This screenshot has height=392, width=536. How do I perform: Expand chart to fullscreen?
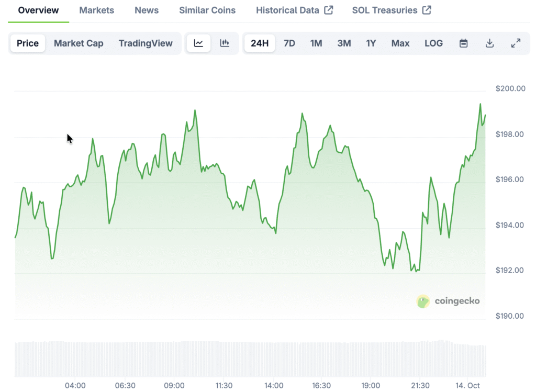point(516,43)
